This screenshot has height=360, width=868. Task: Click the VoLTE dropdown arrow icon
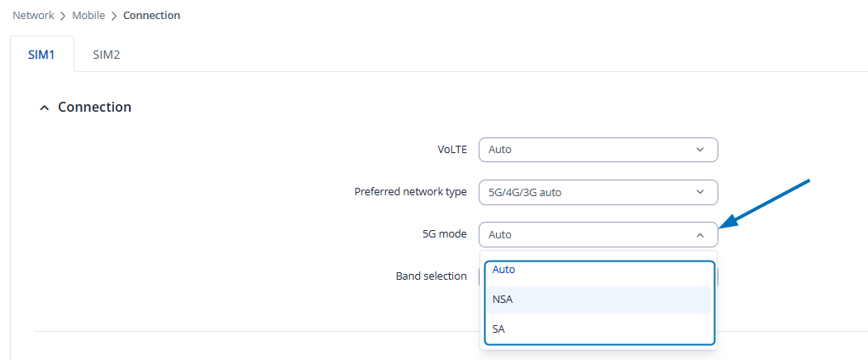click(x=700, y=150)
